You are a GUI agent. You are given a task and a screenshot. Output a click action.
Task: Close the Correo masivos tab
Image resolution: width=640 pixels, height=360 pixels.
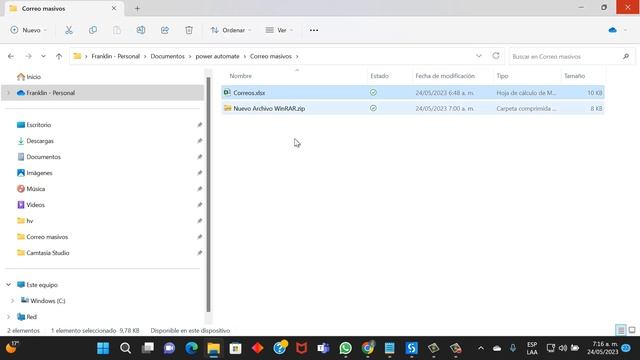point(114,8)
